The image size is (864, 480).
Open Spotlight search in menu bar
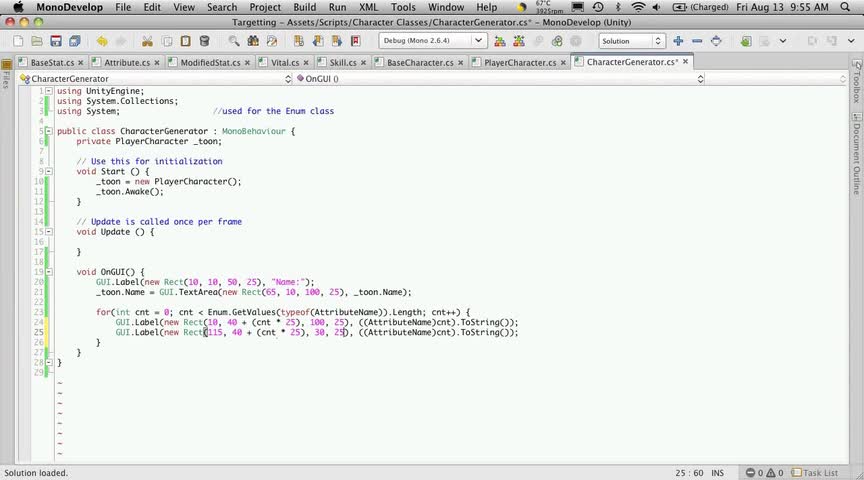(845, 7)
